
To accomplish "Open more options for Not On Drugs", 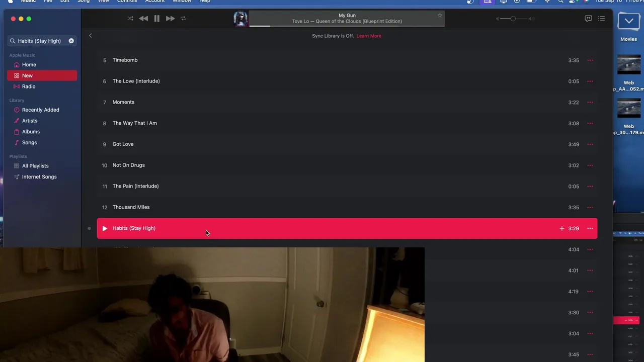I will click(590, 165).
